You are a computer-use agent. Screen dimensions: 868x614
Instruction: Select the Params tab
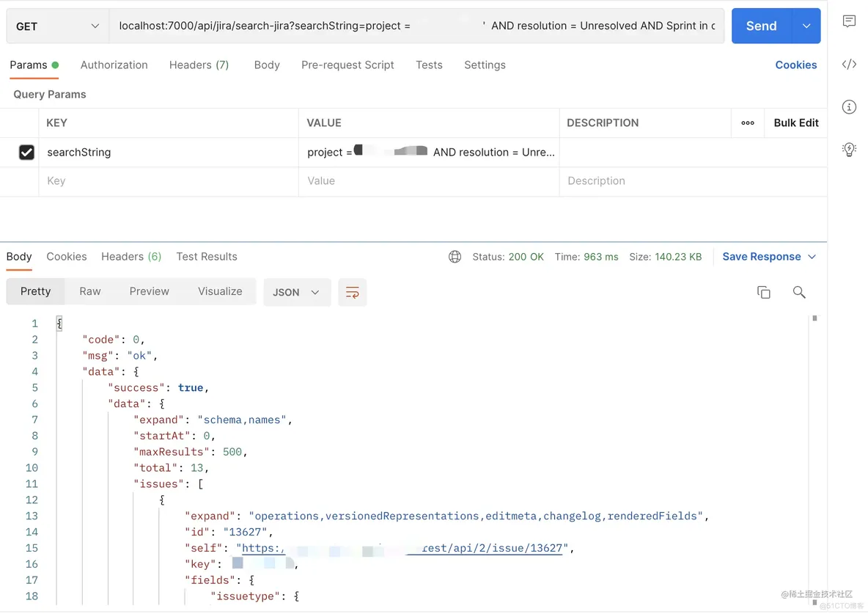click(34, 65)
